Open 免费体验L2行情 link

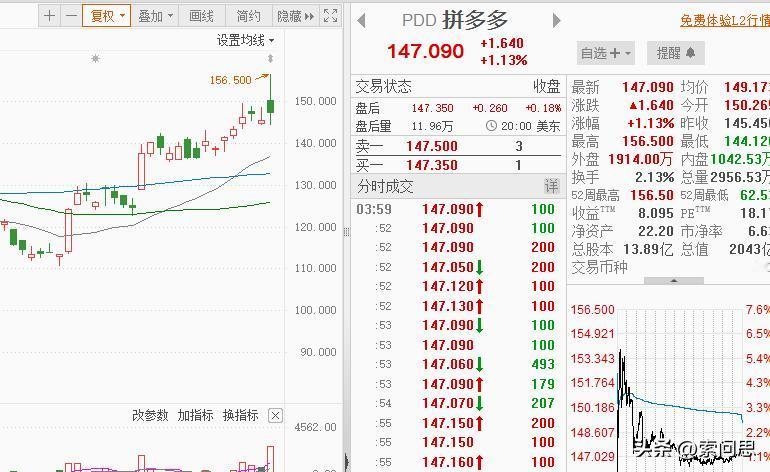(x=725, y=21)
